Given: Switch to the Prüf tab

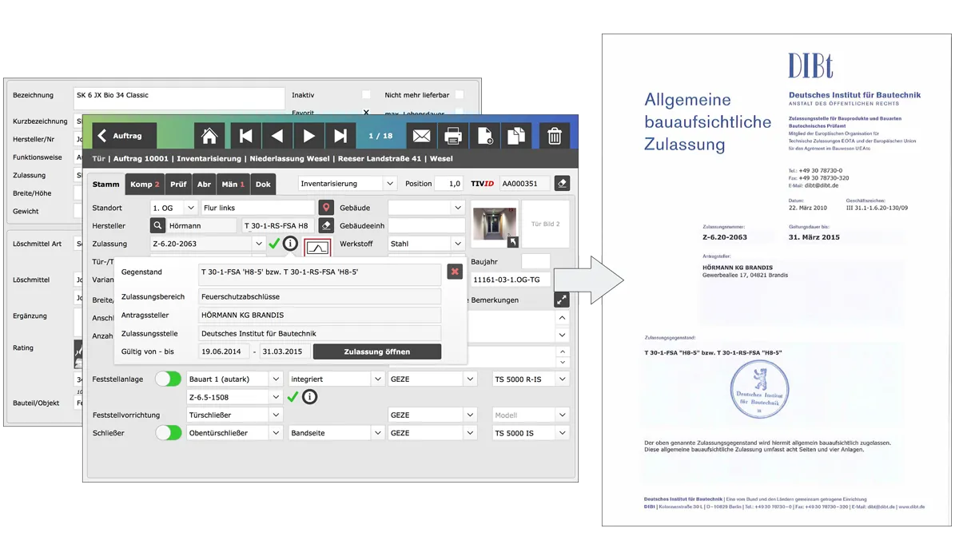Looking at the screenshot, I should pos(178,184).
